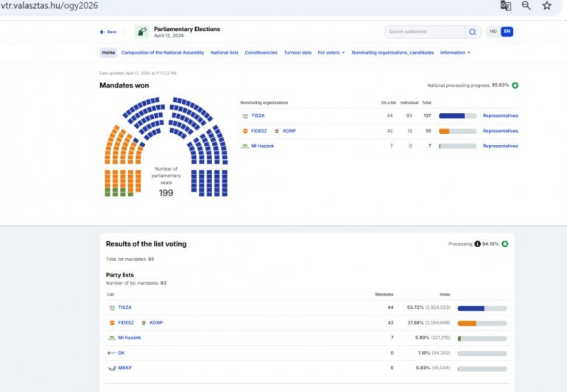This screenshot has height=392, width=567.
Task: Go Back using the back link
Action: (108, 32)
